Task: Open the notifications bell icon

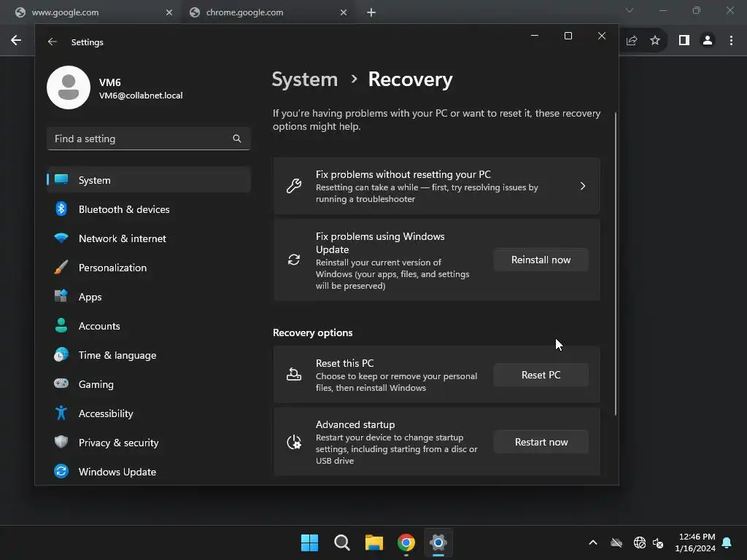Action: coord(727,542)
